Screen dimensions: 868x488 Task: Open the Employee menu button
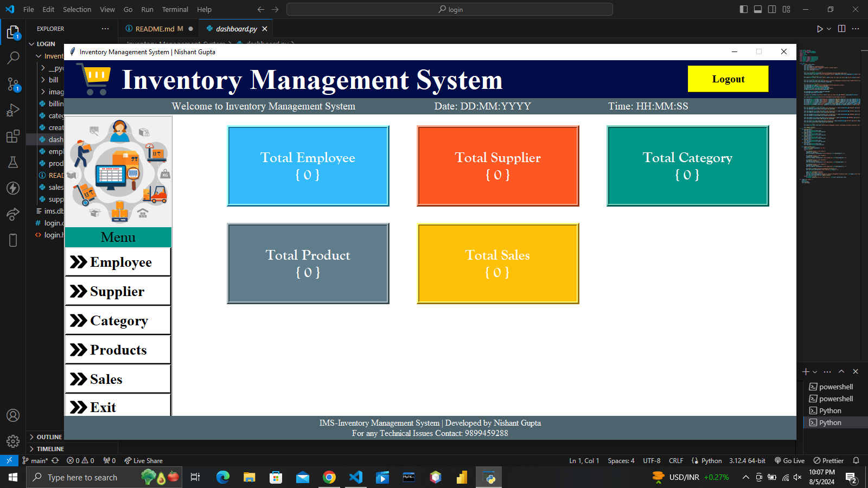click(118, 262)
